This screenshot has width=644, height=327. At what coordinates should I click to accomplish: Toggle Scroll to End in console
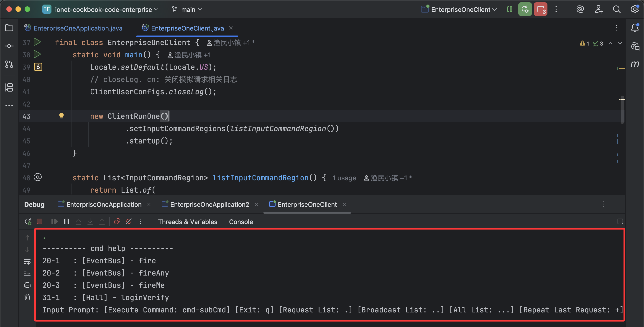click(27, 273)
